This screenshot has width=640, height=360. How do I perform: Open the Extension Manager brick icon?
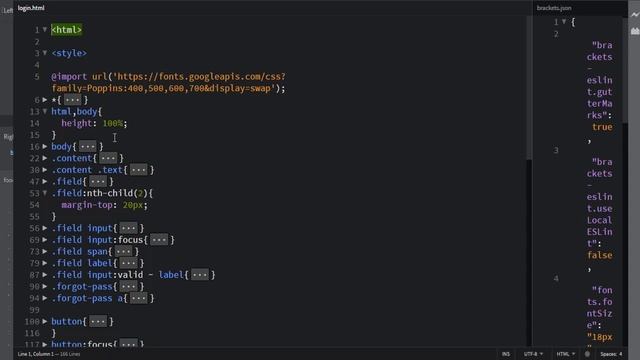(635, 31)
